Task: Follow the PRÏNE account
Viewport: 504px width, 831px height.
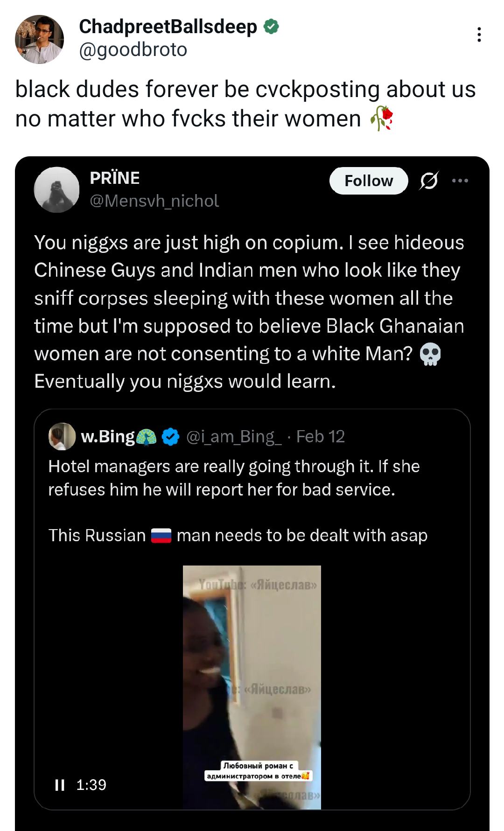Action: coord(368,181)
